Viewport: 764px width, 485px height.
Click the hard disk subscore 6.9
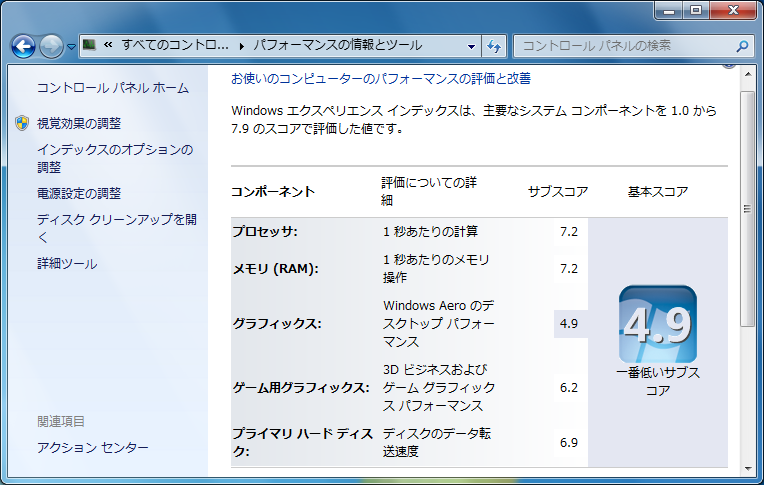(569, 443)
